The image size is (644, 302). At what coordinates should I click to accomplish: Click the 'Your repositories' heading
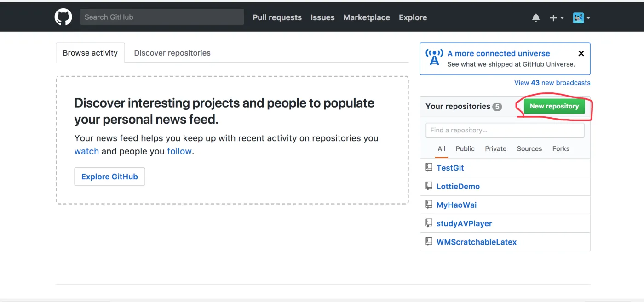coord(458,106)
